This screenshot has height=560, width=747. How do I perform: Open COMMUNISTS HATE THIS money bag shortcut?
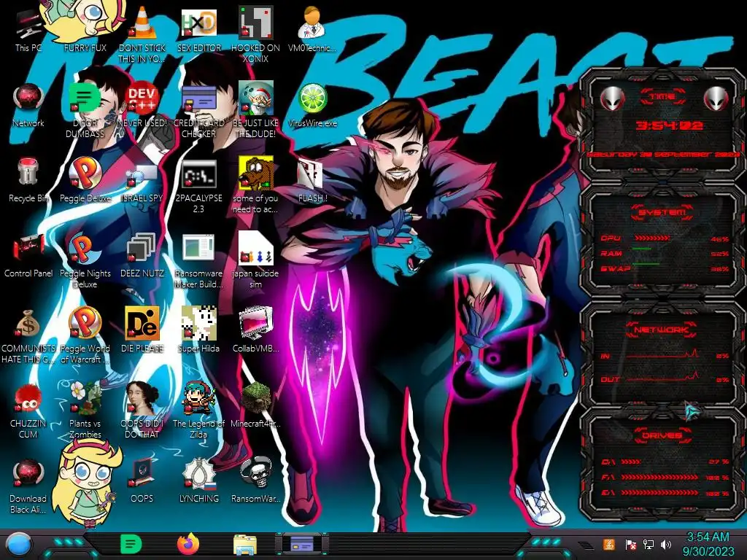(x=28, y=335)
